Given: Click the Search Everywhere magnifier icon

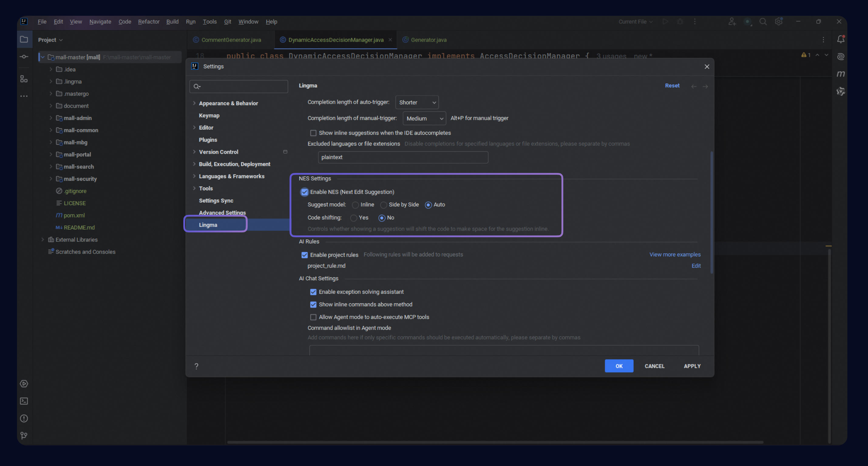Looking at the screenshot, I should pos(763,22).
